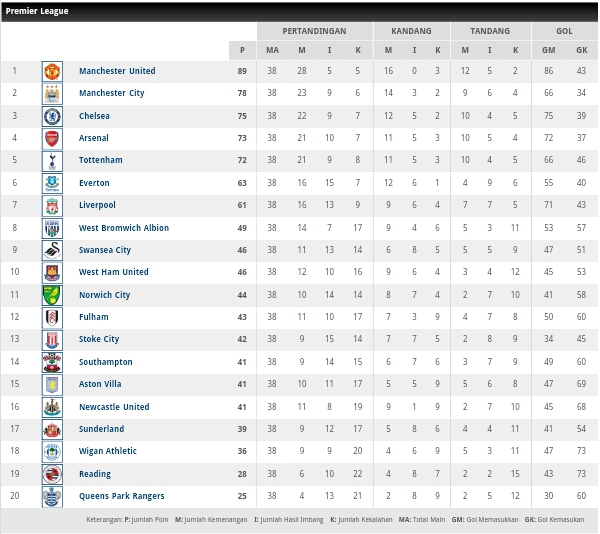600x534 pixels.
Task: Open the Reading team link
Action: click(95, 474)
